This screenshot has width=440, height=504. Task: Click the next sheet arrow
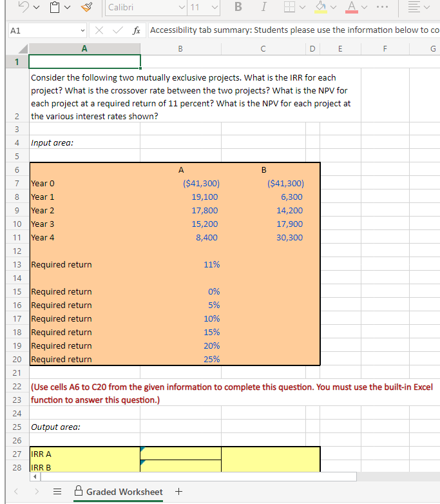(37, 492)
